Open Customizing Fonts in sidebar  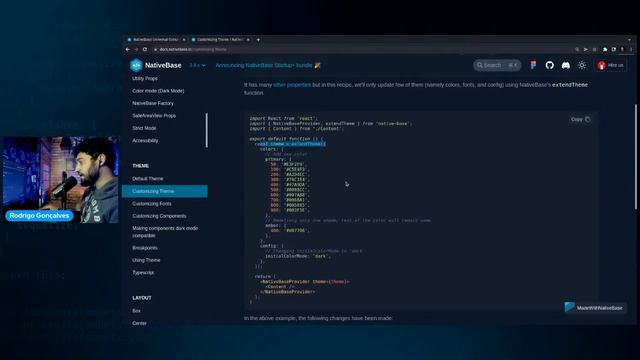152,203
